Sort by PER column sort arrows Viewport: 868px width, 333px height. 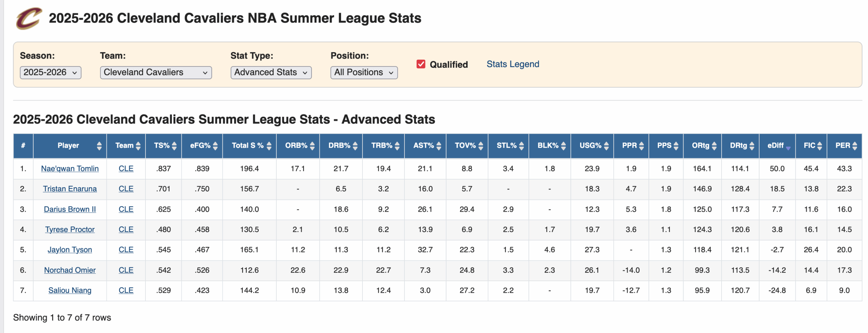855,146
